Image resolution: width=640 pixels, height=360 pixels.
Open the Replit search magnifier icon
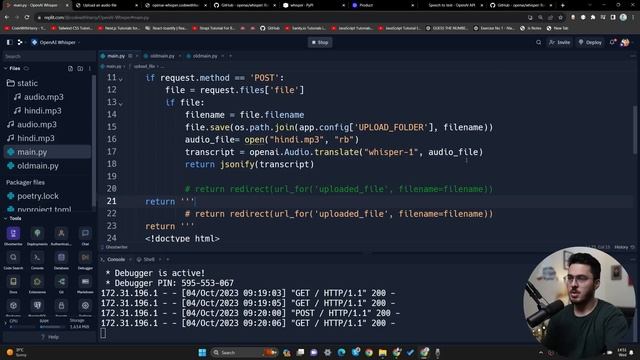coord(539,42)
